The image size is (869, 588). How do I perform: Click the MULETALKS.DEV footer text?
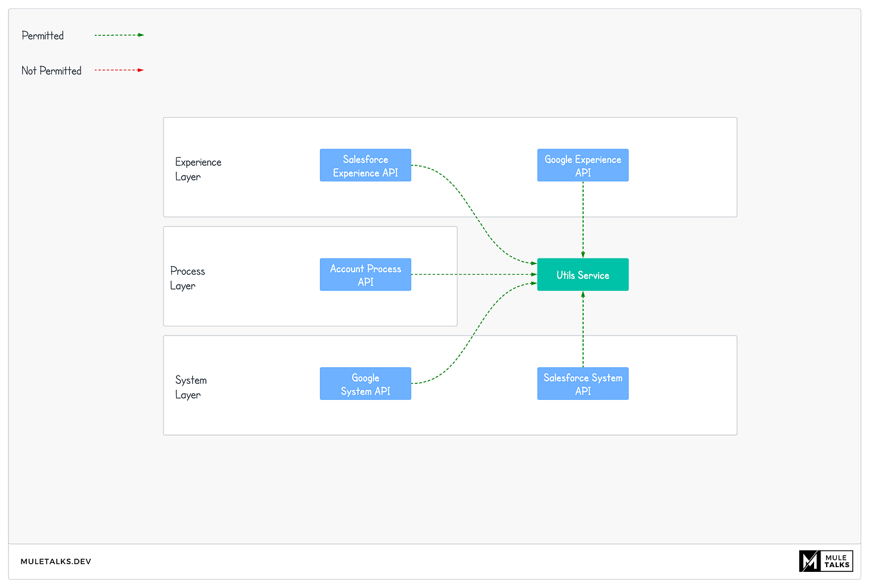pyautogui.click(x=56, y=562)
